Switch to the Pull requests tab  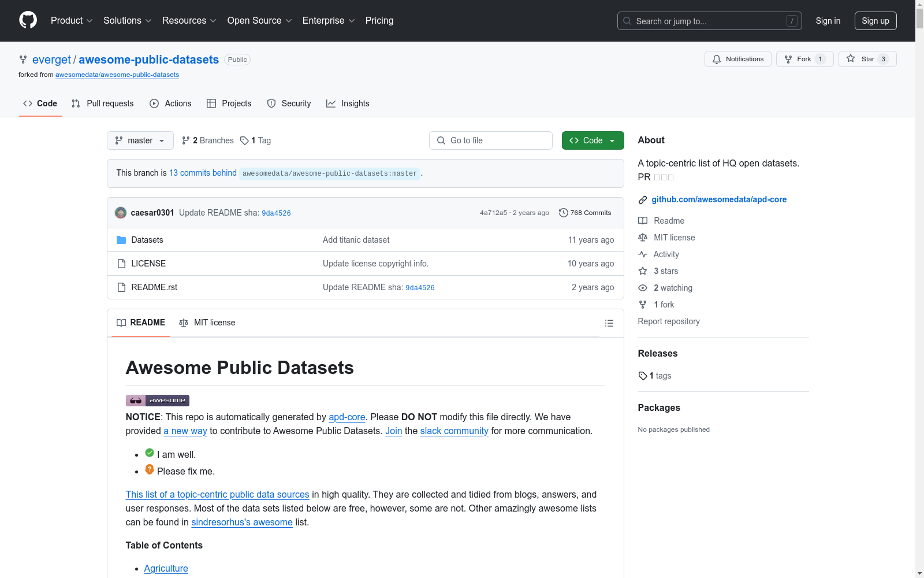(x=102, y=103)
